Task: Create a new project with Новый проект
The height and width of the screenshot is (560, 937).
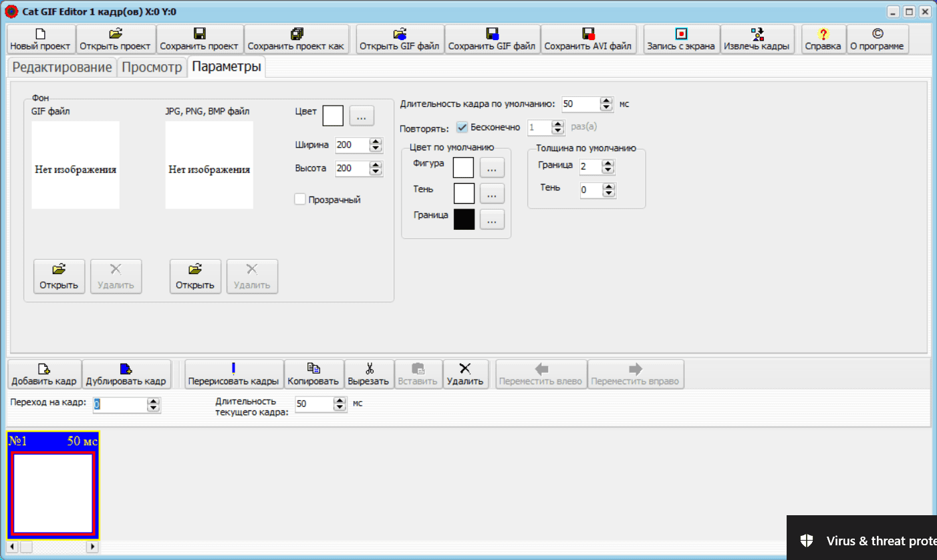Action: coord(41,39)
